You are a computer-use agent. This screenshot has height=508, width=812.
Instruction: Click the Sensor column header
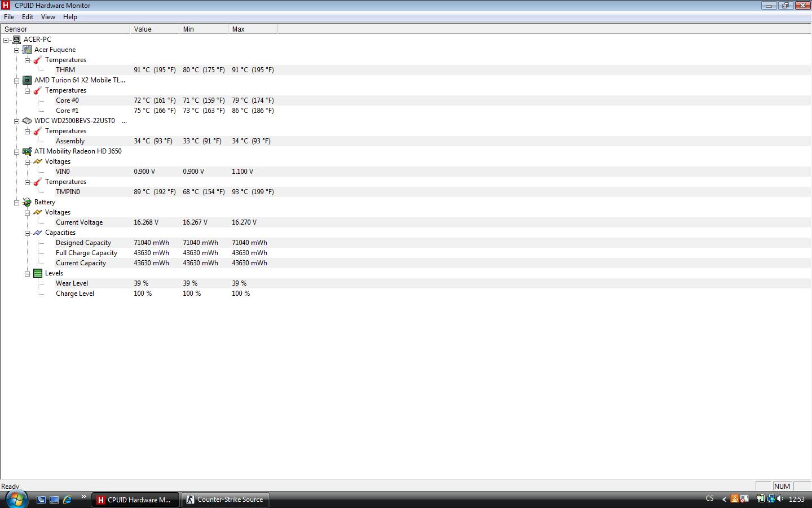click(65, 29)
